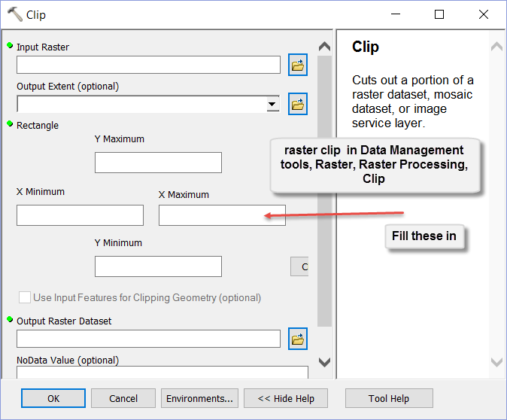The width and height of the screenshot is (507, 420).
Task: Select the X Maximum input box
Action: pyautogui.click(x=222, y=215)
